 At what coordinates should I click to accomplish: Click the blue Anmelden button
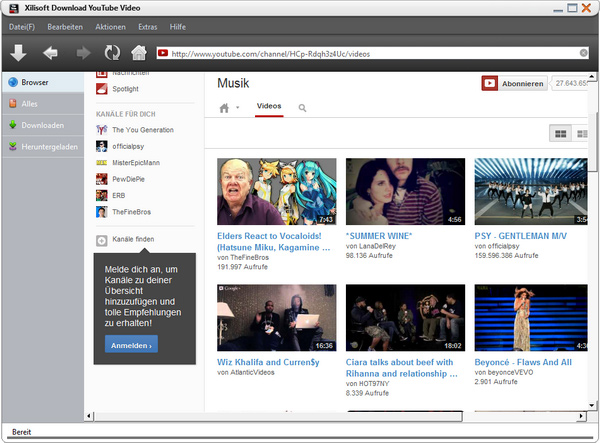point(131,345)
